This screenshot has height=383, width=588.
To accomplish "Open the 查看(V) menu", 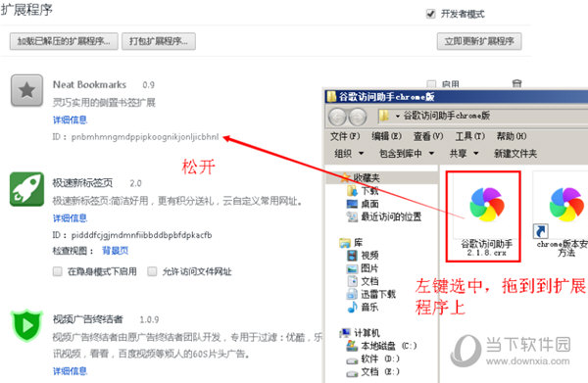I will pyautogui.click(x=428, y=136).
